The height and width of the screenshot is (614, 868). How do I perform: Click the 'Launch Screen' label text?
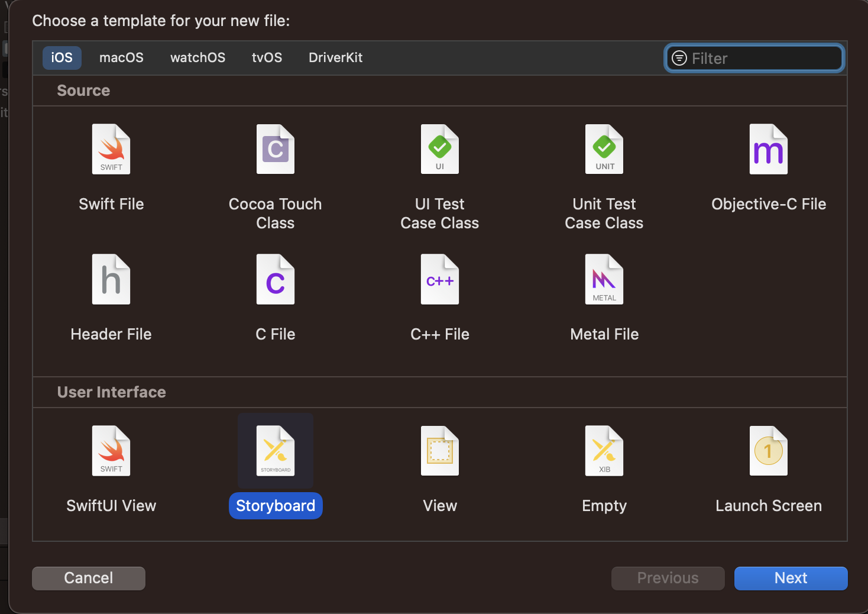point(769,506)
